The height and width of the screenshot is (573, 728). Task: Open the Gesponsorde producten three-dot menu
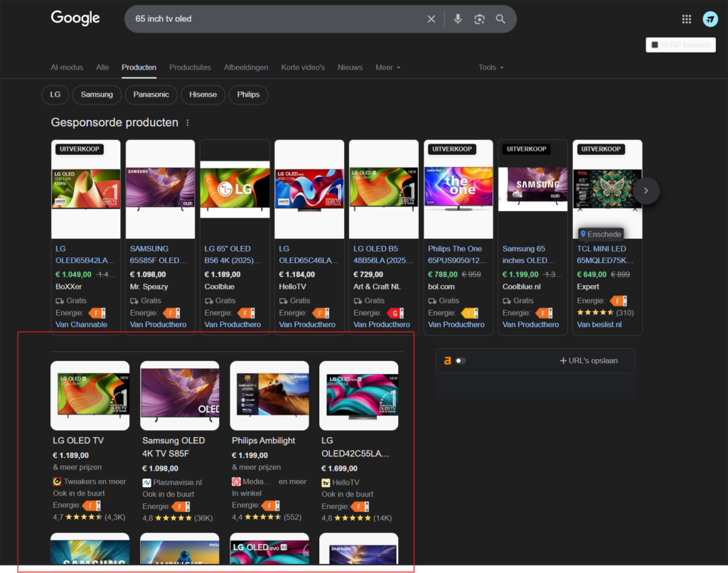pos(188,122)
